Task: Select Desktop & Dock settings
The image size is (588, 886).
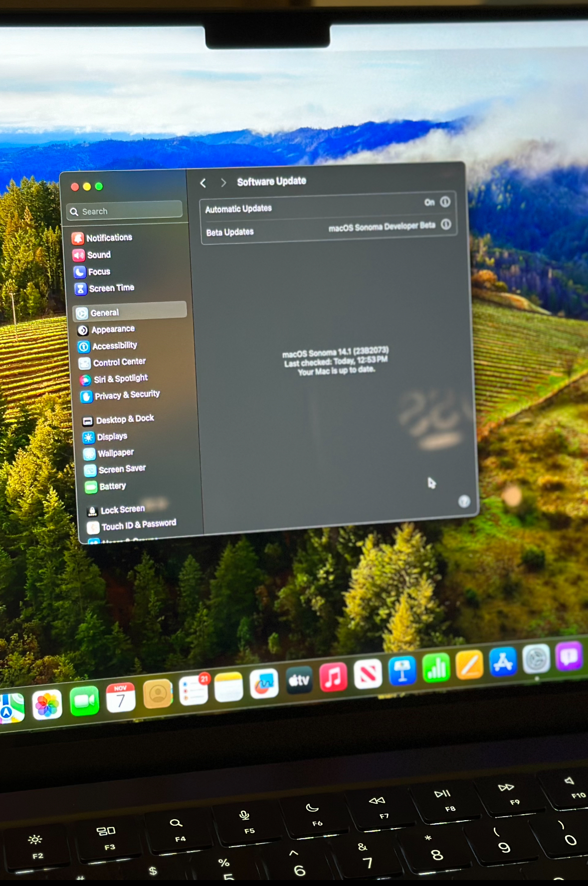Action: [118, 419]
